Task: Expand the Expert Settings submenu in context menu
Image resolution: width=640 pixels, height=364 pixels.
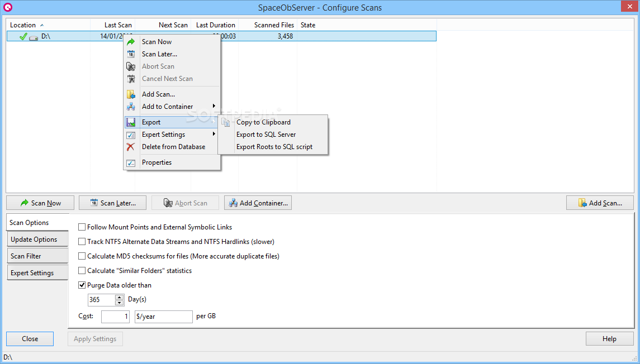Action: pos(172,135)
